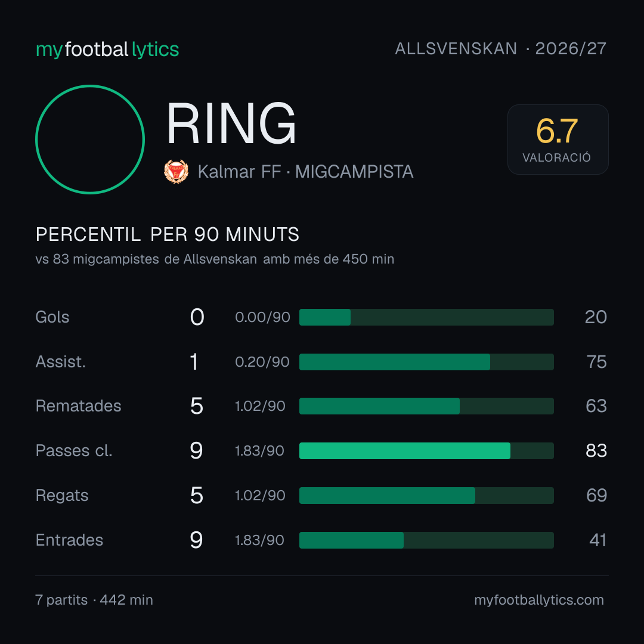The width and height of the screenshot is (644, 644).
Task: Select the 7 partits 442 min text
Action: pyautogui.click(x=94, y=600)
